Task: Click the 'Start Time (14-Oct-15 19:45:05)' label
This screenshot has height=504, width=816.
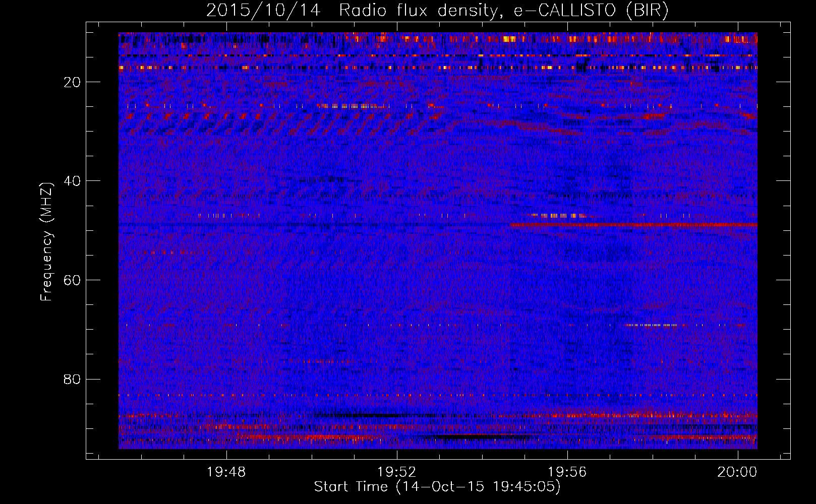Action: click(x=437, y=487)
